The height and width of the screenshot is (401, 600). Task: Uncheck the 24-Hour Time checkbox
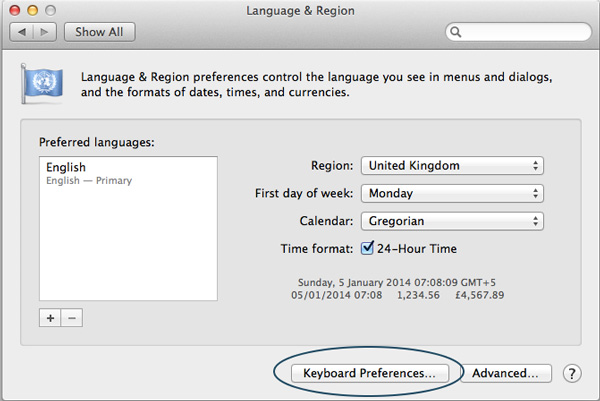point(367,248)
